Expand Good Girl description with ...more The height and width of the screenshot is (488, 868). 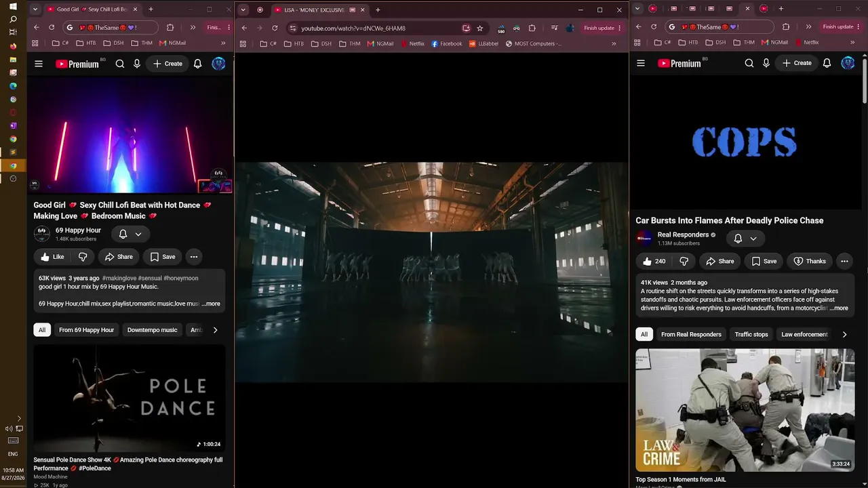pos(211,304)
